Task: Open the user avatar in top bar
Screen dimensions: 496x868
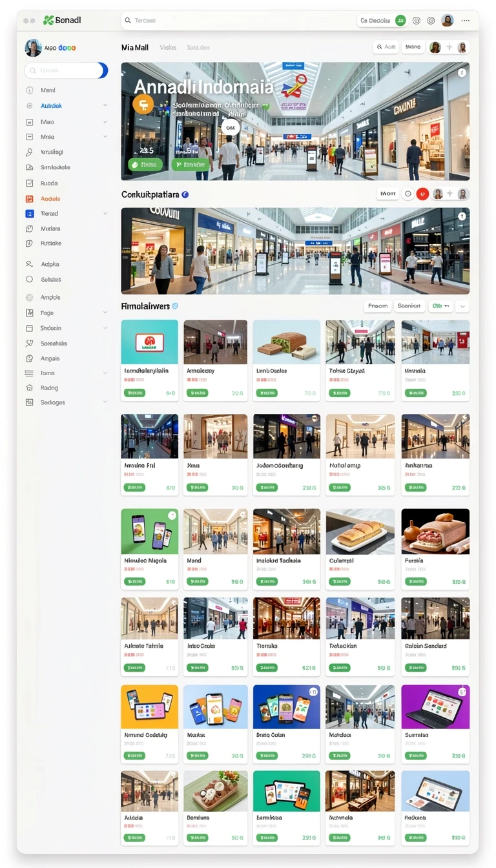Action: point(448,21)
